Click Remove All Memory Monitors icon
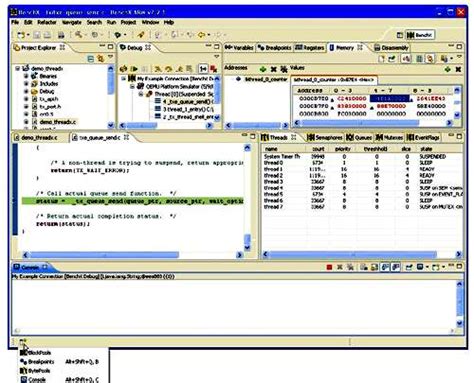 (x=284, y=69)
